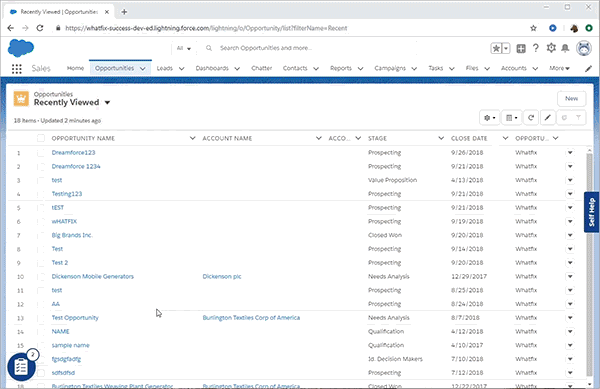Click the Charts icon in list toolbar
The width and height of the screenshot is (600, 389).
click(564, 118)
